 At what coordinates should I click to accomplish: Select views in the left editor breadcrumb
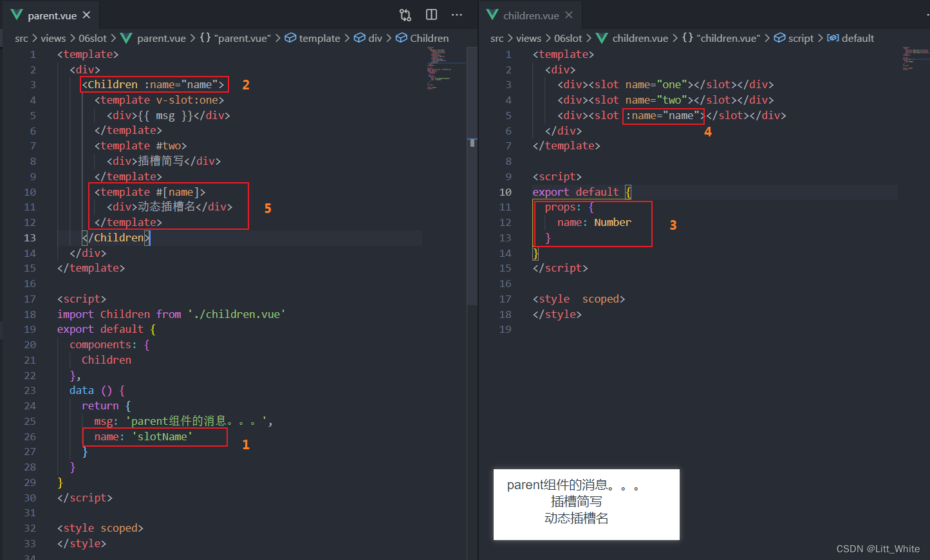point(53,38)
